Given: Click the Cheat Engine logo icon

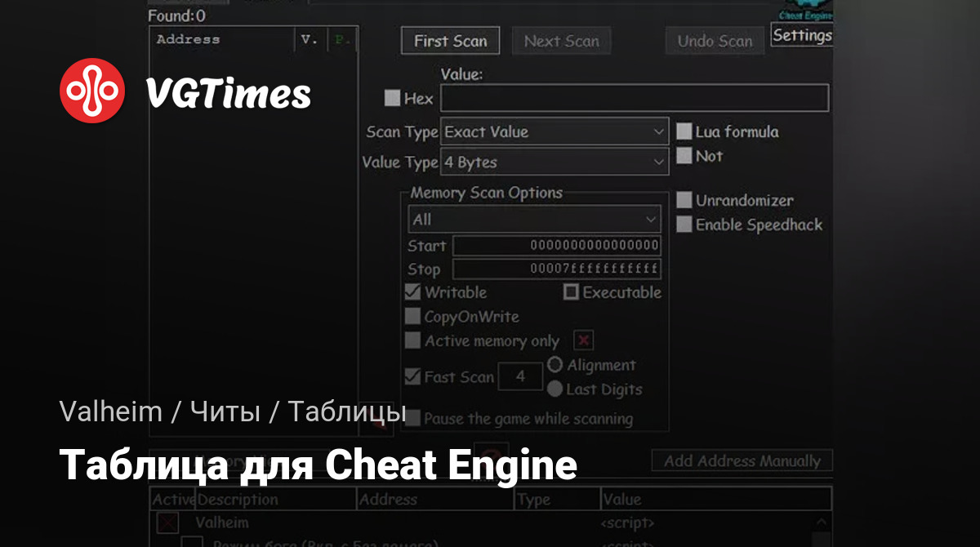Looking at the screenshot, I should click(804, 11).
